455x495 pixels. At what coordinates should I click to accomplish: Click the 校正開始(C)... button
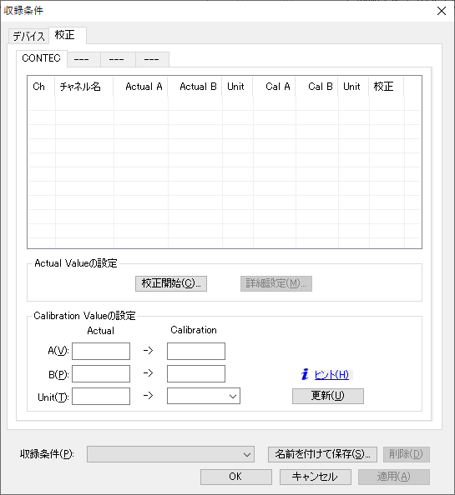(171, 284)
